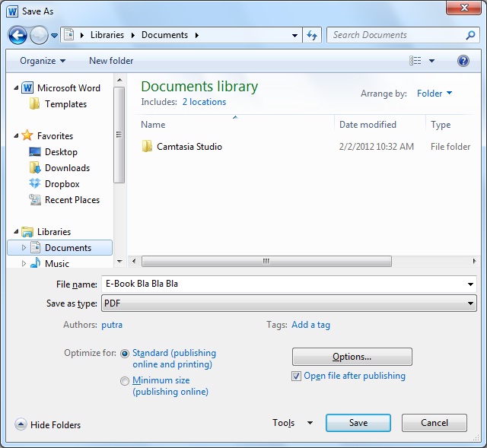Uncheck Open file after publishing
The image size is (487, 448).
click(296, 376)
